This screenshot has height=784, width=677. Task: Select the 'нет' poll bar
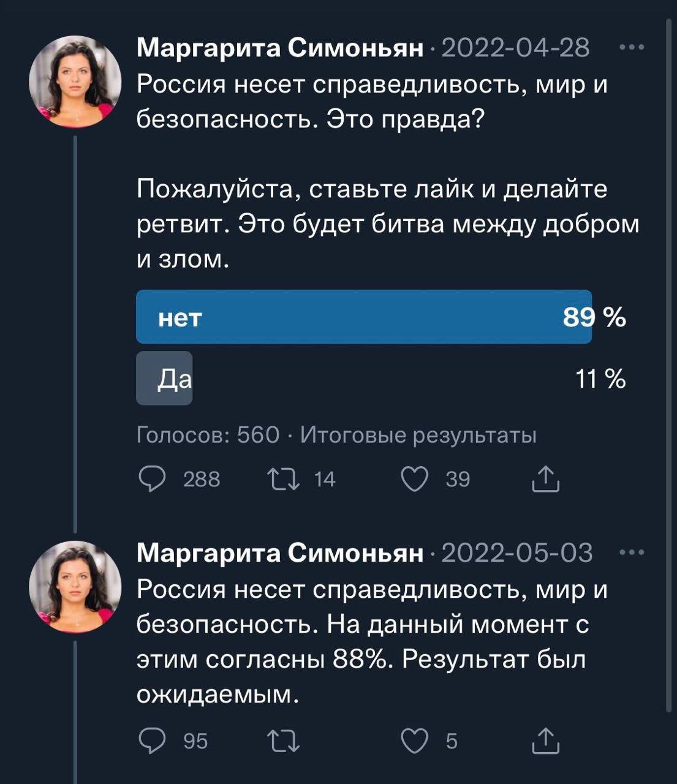(363, 317)
